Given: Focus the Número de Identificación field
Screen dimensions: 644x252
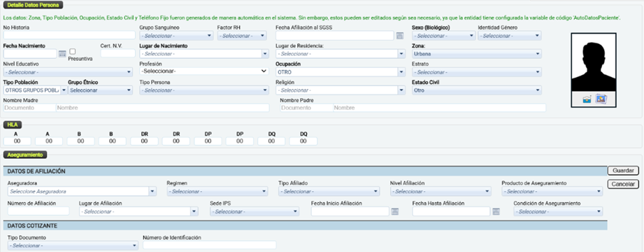Looking at the screenshot, I should click(210, 245).
